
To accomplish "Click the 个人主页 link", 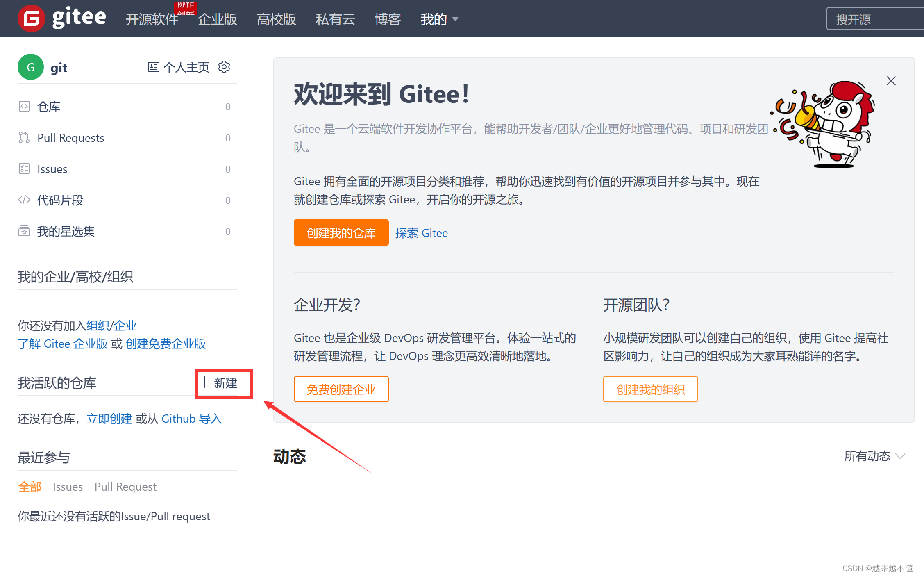I will pyautogui.click(x=186, y=67).
